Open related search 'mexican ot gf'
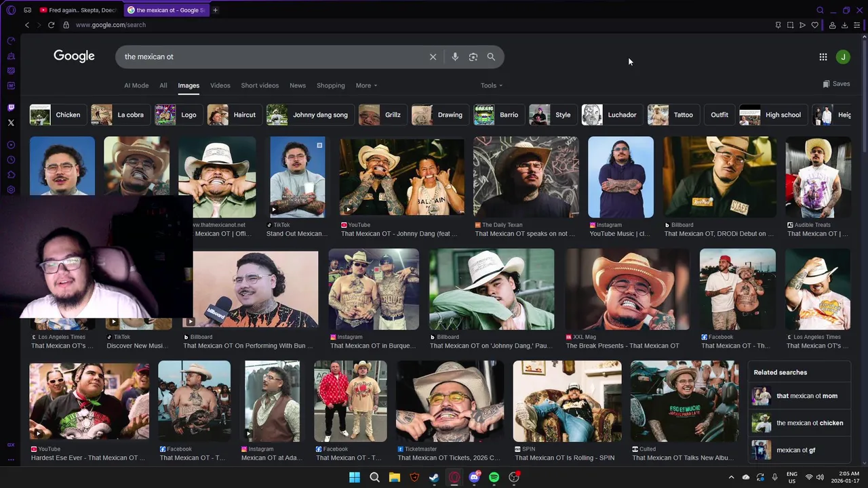868x488 pixels. point(800,450)
